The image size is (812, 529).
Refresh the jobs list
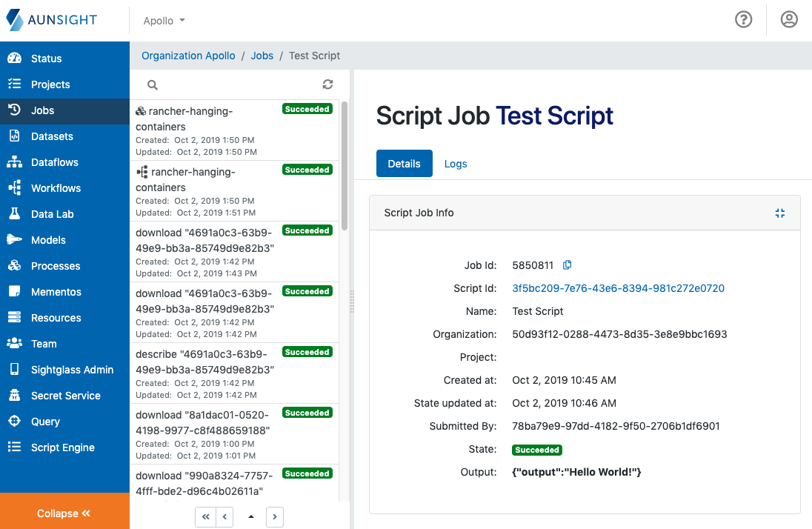tap(327, 84)
